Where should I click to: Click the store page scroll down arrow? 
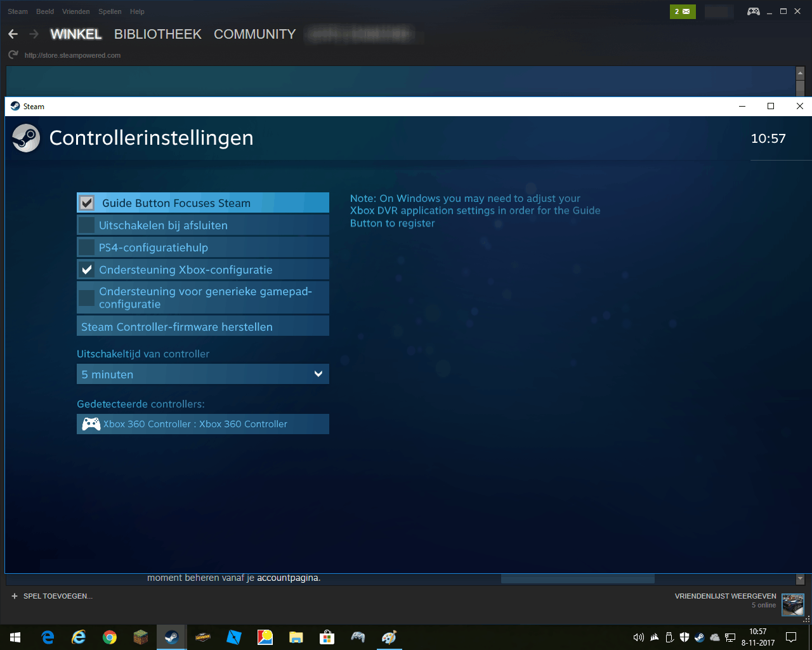tap(800, 579)
